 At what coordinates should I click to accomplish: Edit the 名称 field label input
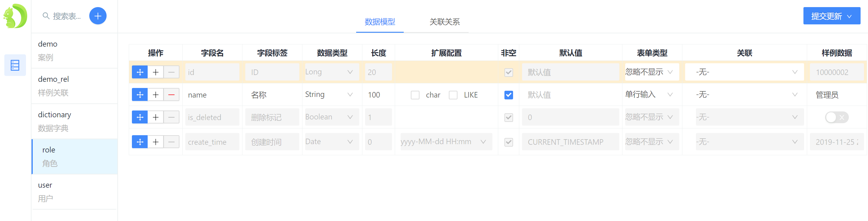tap(272, 95)
